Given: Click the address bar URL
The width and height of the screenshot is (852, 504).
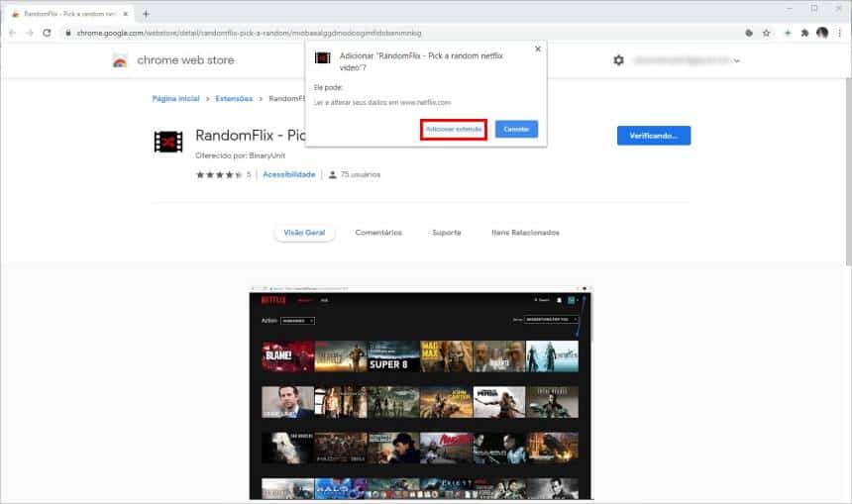Looking at the screenshot, I should [x=249, y=33].
